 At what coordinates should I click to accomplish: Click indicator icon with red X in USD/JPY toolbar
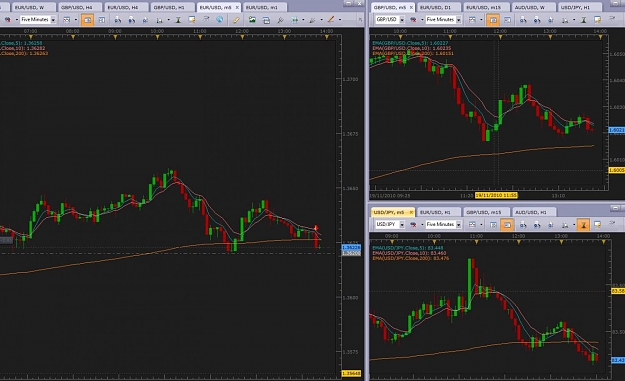click(413, 224)
